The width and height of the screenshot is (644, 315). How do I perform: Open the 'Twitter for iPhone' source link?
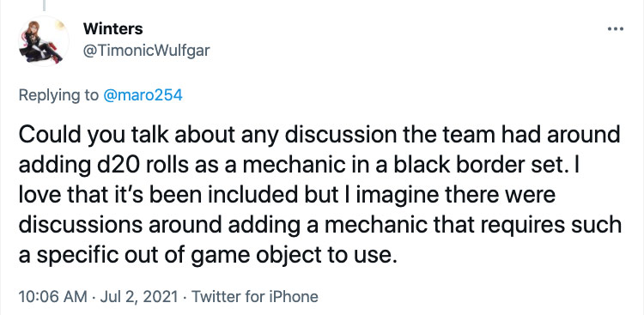tap(255, 296)
